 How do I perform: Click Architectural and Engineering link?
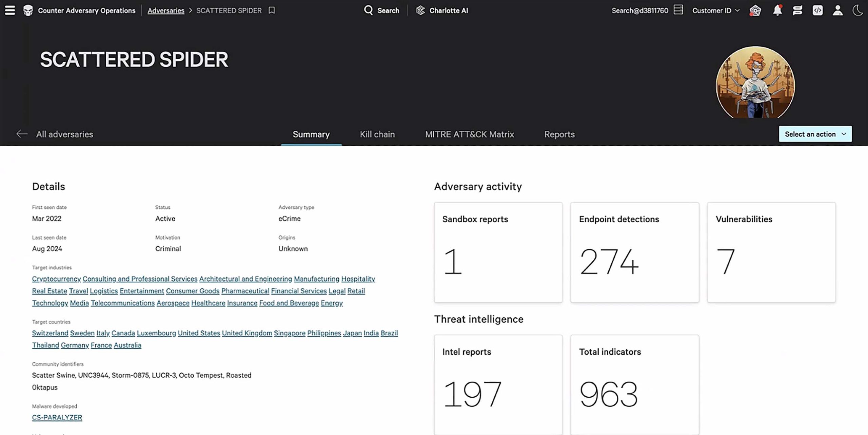point(245,279)
